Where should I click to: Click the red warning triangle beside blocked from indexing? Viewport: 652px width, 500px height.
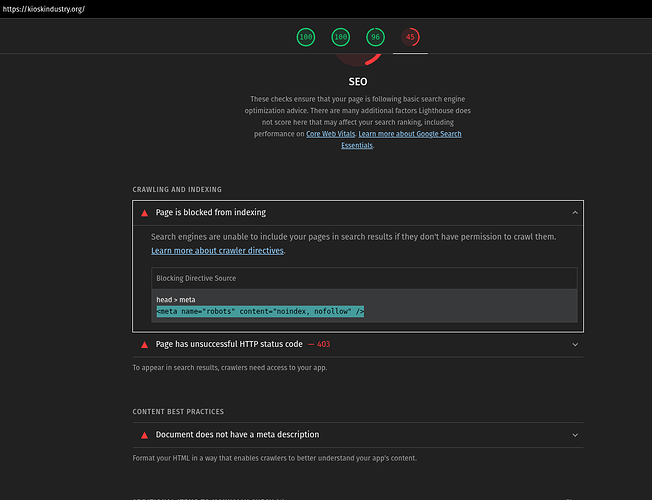point(144,213)
